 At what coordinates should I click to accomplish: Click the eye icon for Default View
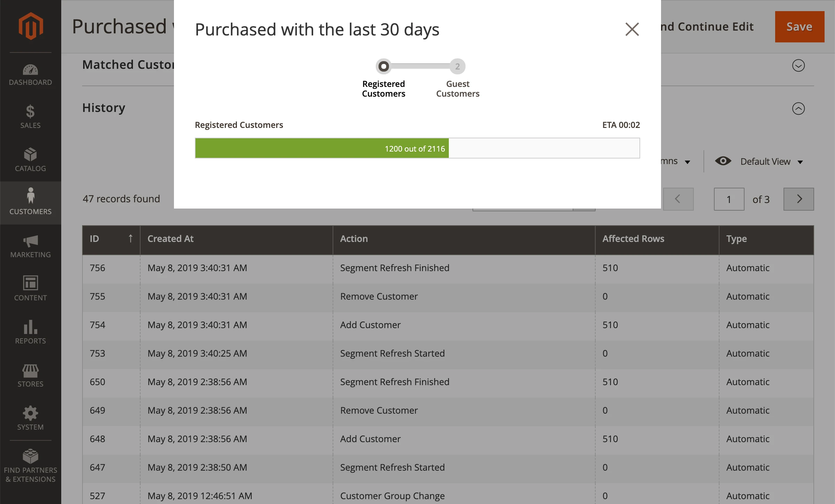click(723, 161)
